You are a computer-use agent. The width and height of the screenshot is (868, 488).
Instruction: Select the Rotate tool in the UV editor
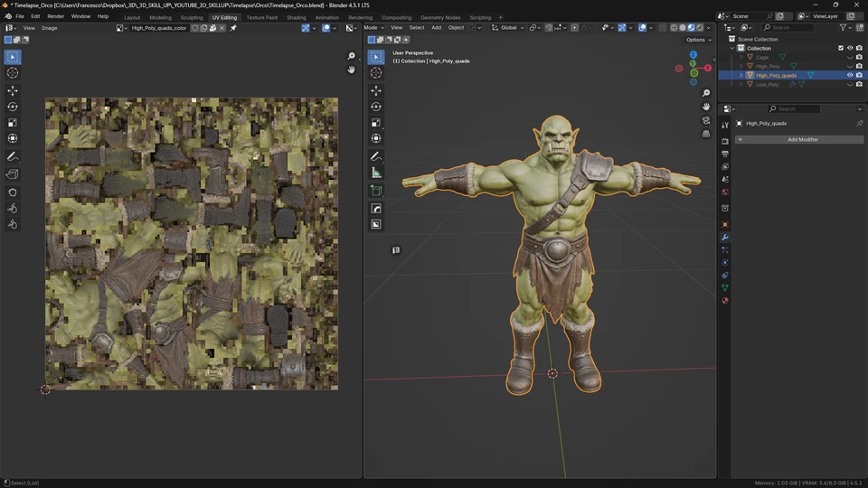point(12,107)
